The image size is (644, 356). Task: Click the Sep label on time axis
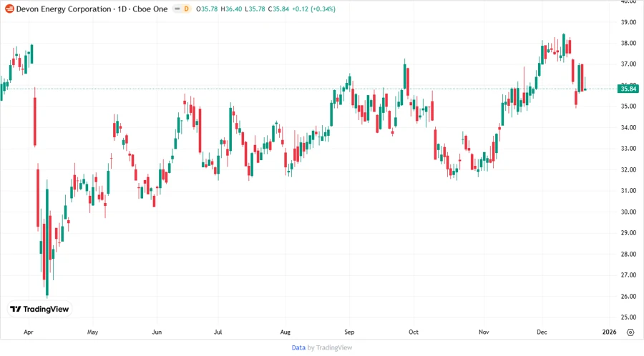pyautogui.click(x=349, y=332)
